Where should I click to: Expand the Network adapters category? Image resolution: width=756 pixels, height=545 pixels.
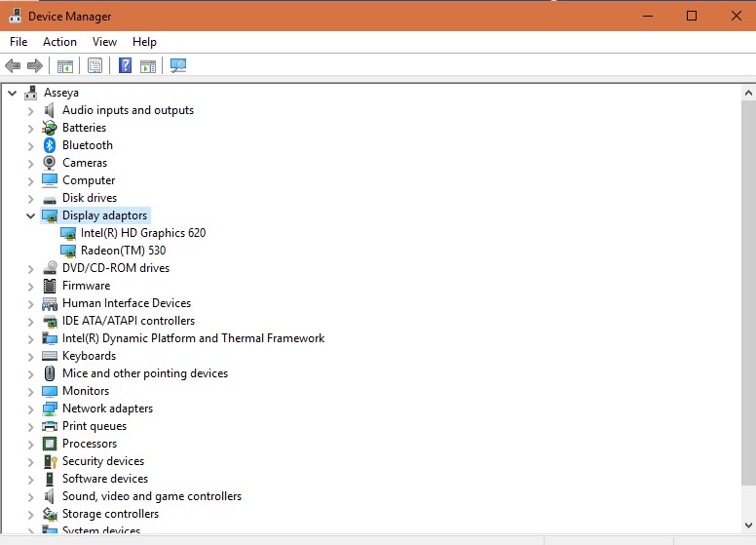coord(30,409)
